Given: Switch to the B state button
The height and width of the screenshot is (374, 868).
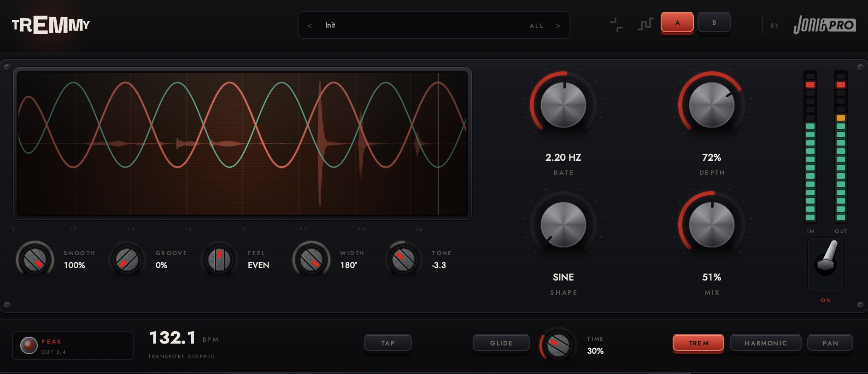Looking at the screenshot, I should 714,23.
